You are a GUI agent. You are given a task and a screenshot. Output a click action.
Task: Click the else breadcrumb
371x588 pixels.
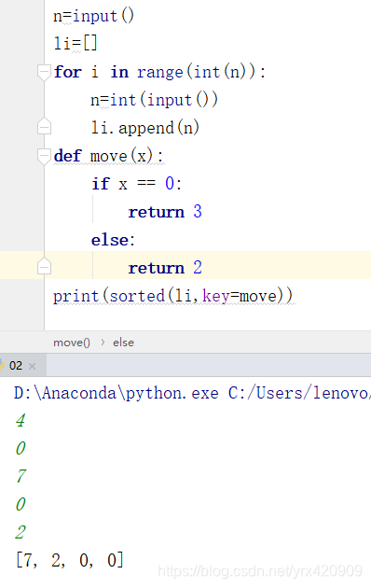(x=124, y=343)
